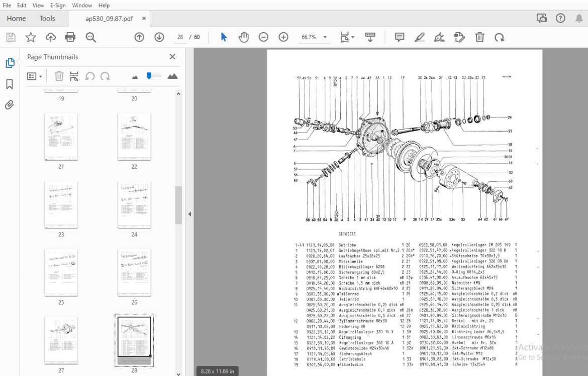Click the Zoom in plus button
588x376 pixels.
[283, 37]
